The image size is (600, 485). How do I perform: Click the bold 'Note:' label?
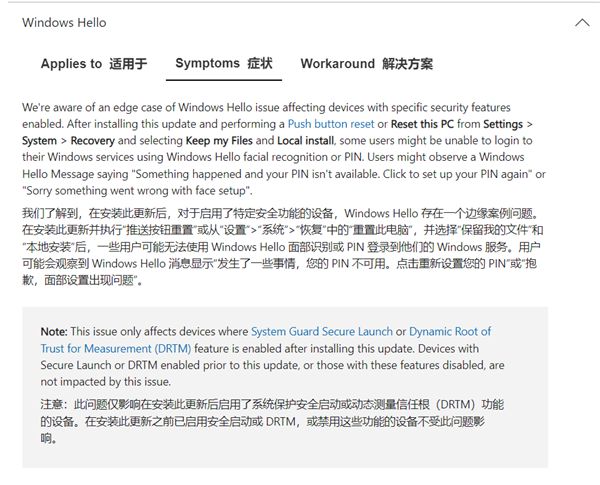coord(54,331)
